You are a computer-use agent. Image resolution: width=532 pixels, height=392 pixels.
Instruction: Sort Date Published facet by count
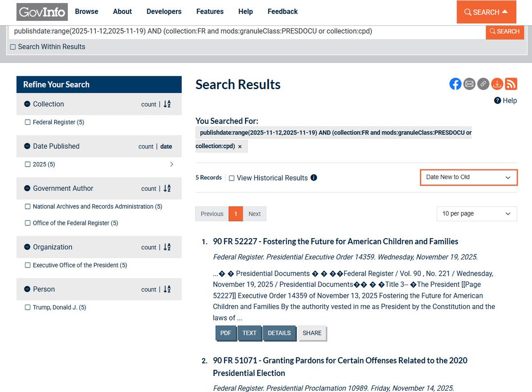tap(146, 146)
